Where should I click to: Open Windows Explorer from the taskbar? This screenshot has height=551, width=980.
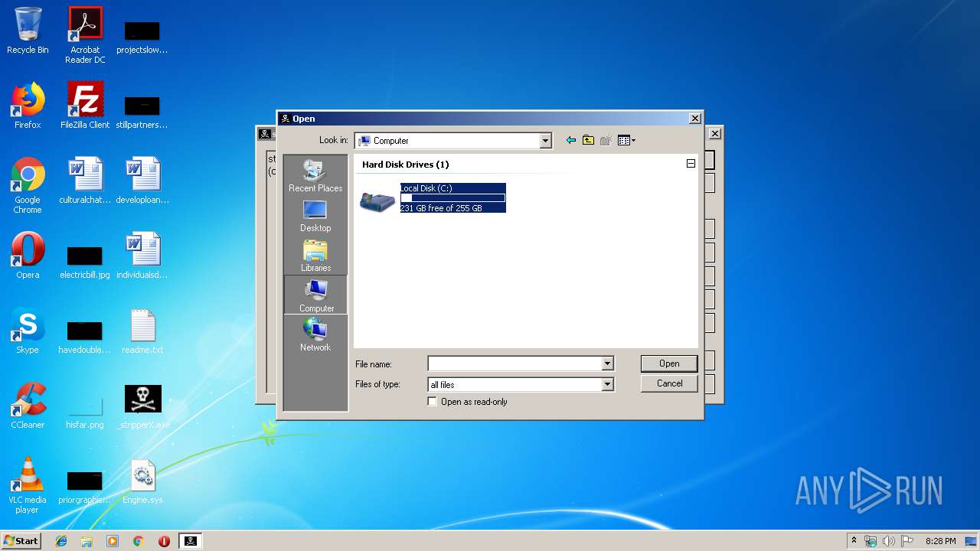pos(87,541)
